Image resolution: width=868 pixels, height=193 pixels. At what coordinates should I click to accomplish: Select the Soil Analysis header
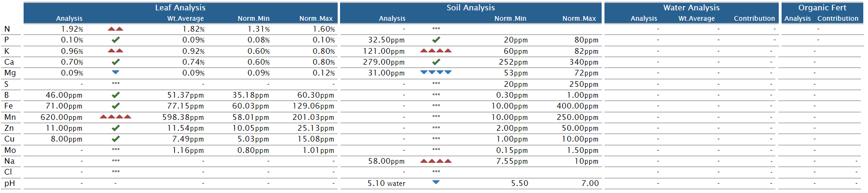coord(471,8)
